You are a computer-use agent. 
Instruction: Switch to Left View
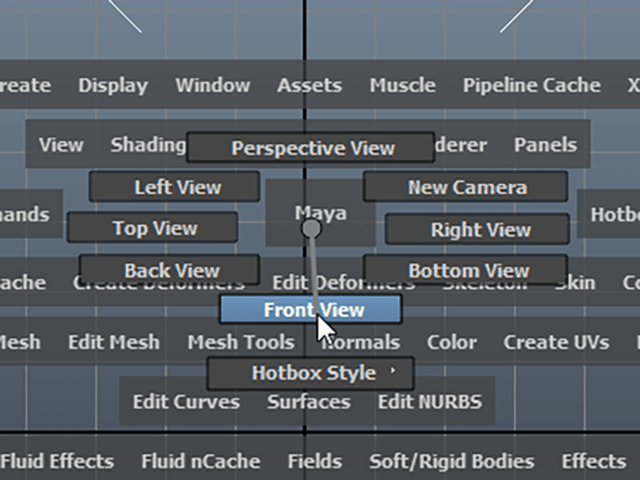177,187
